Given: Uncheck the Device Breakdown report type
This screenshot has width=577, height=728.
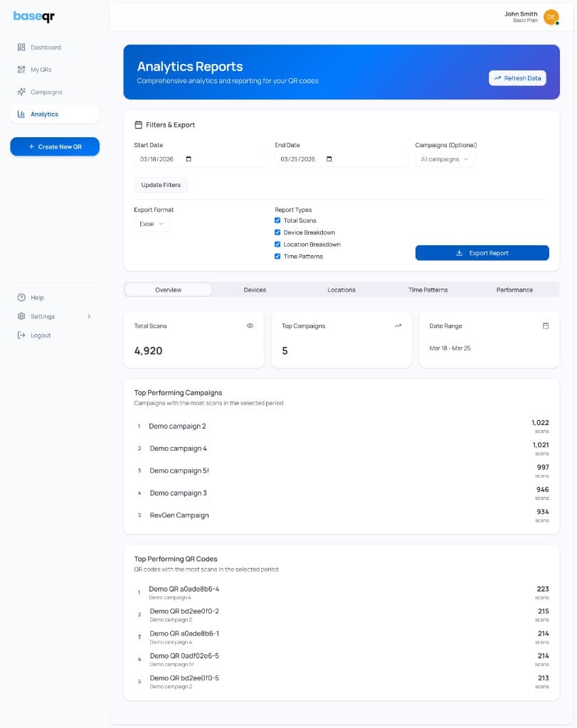Looking at the screenshot, I should (x=277, y=232).
